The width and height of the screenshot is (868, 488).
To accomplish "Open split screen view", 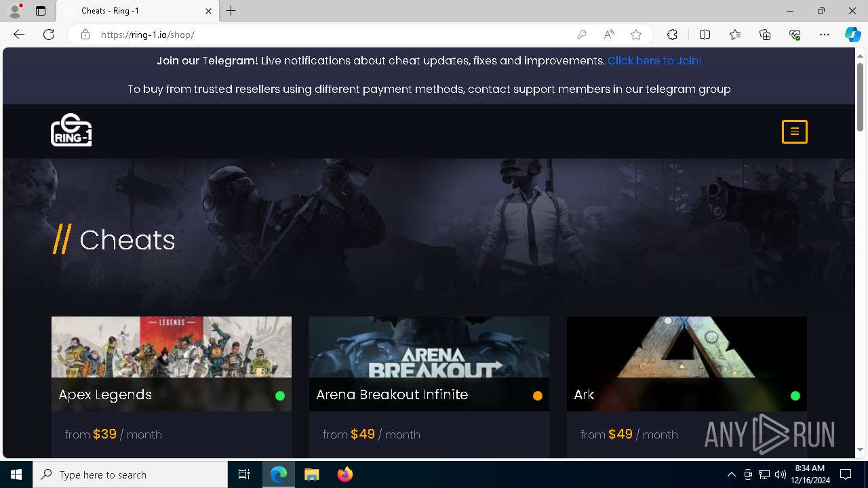I will point(705,35).
